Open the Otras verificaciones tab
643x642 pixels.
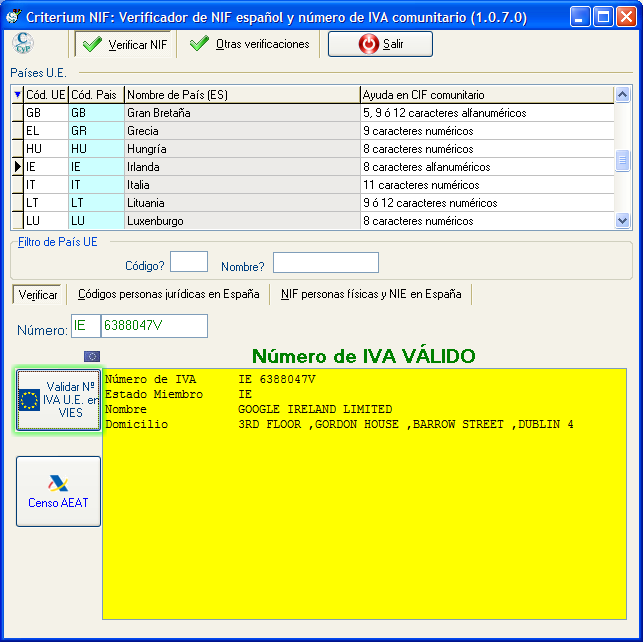[x=249, y=44]
